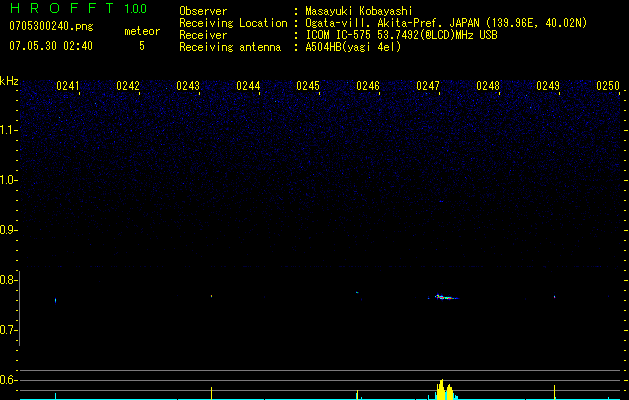The width and height of the screenshot is (629, 400).
Task: Click the meteor count value 5
Action: [x=142, y=46]
